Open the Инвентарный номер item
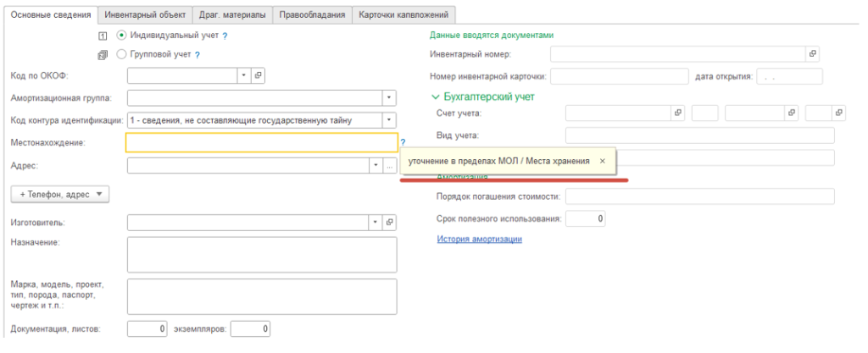The height and width of the screenshot is (353, 868). [x=812, y=54]
